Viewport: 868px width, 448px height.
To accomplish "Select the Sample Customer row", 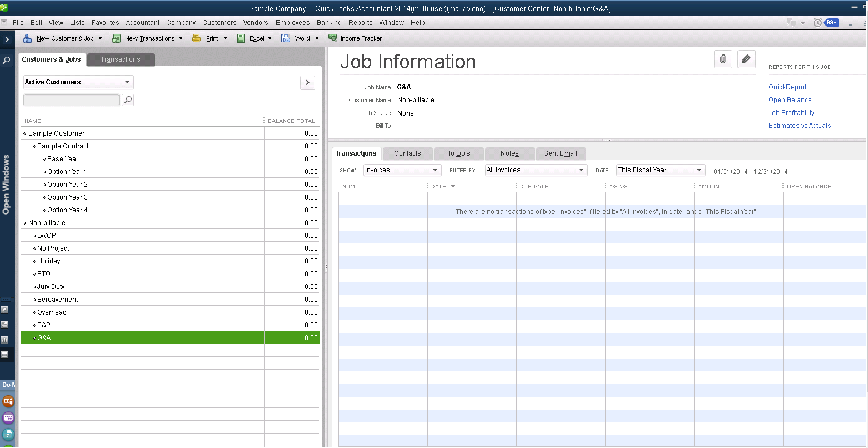I will (x=170, y=133).
